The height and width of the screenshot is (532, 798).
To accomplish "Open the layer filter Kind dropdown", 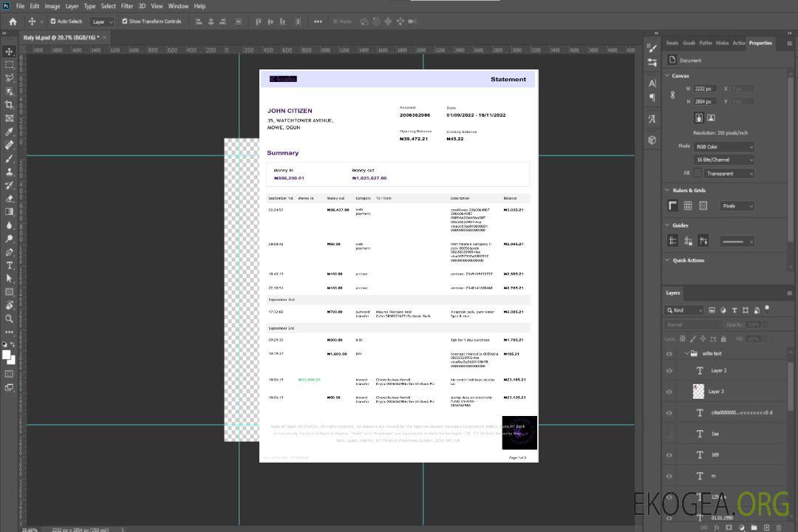I will click(684, 310).
